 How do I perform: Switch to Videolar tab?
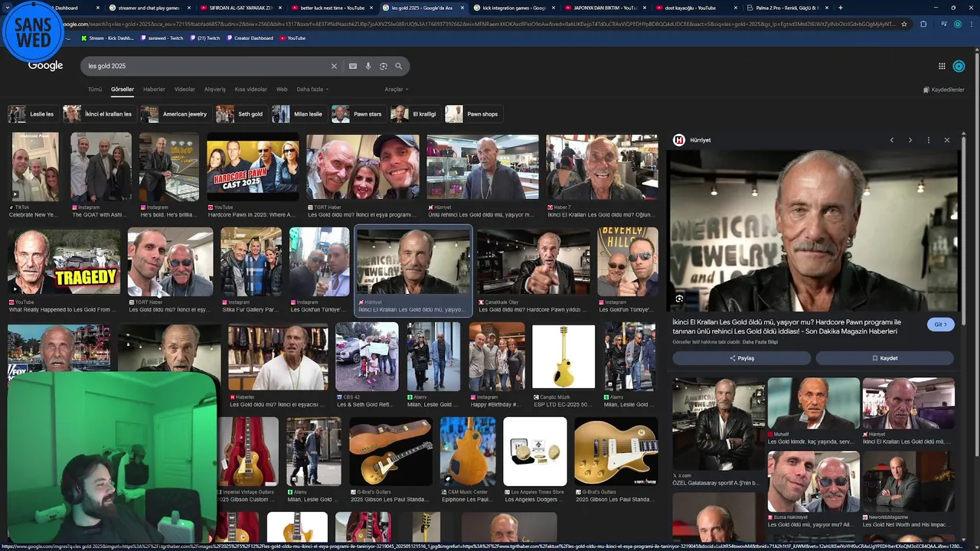tap(185, 90)
